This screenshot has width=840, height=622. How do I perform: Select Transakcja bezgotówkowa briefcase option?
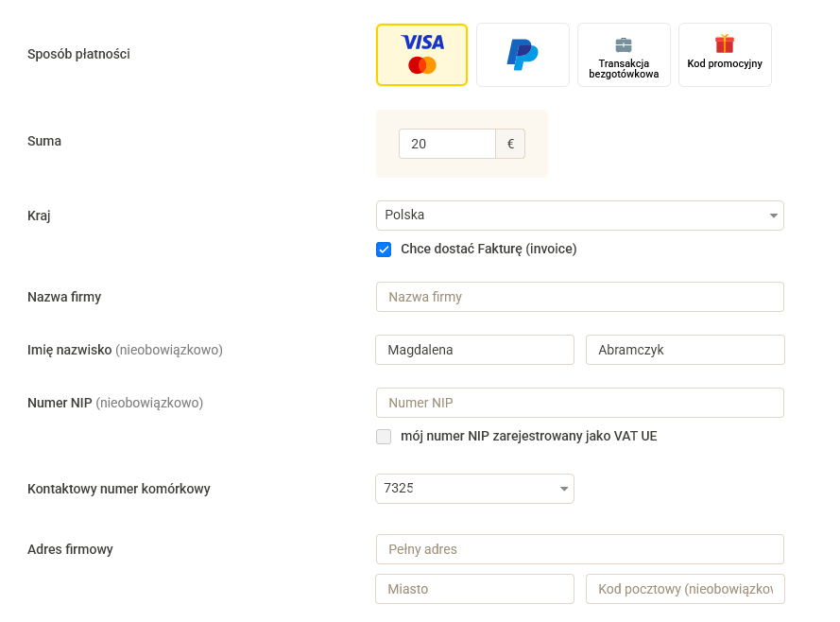click(x=624, y=55)
